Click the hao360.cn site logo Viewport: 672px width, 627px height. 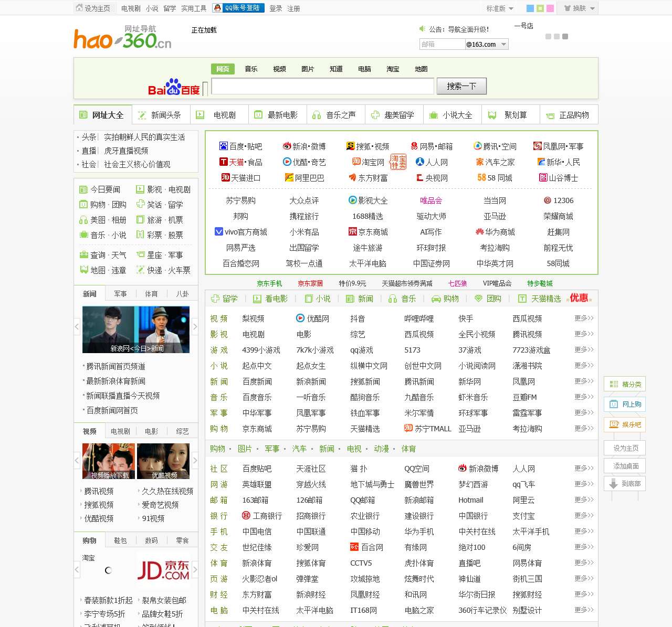[x=123, y=38]
